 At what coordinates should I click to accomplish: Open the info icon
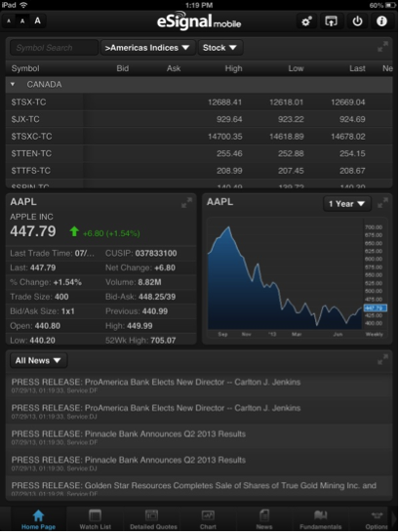coord(381,21)
